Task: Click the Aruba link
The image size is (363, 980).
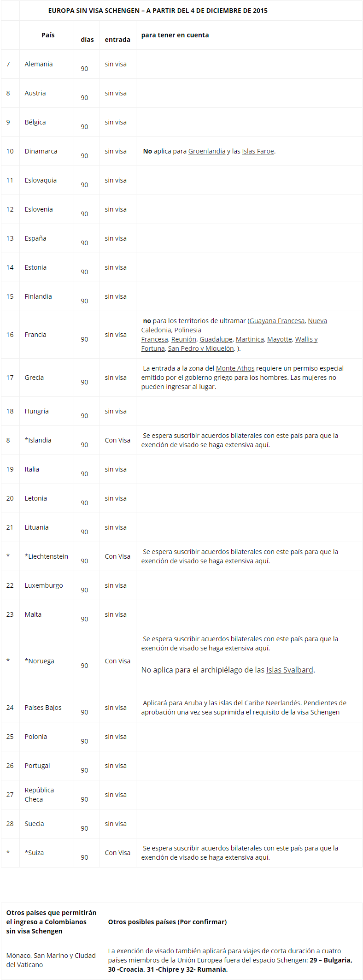Action: [193, 703]
